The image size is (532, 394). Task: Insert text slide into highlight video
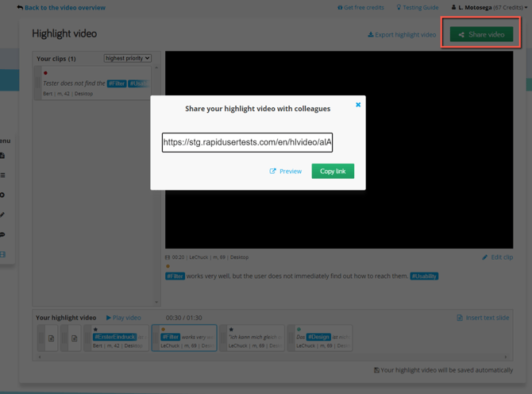[x=483, y=318]
